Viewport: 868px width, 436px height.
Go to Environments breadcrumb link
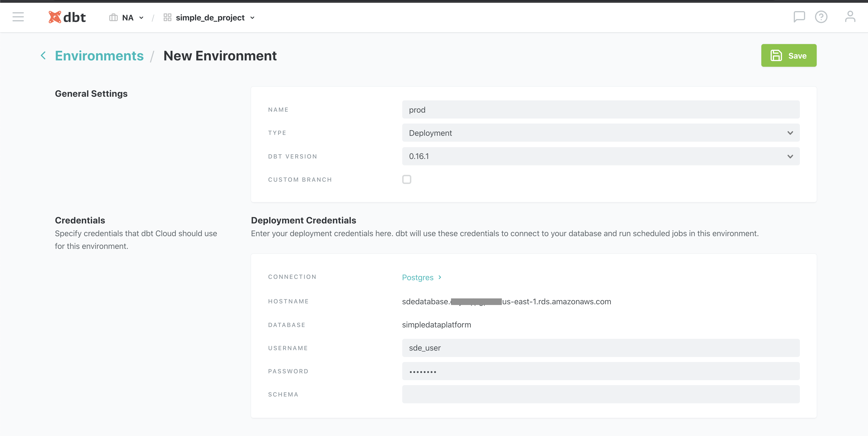[99, 56]
